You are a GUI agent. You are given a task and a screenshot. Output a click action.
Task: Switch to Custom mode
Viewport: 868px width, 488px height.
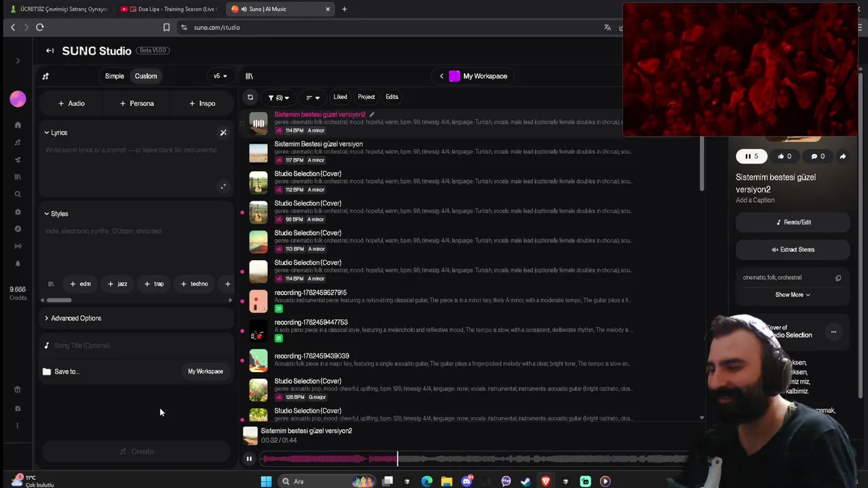click(146, 76)
